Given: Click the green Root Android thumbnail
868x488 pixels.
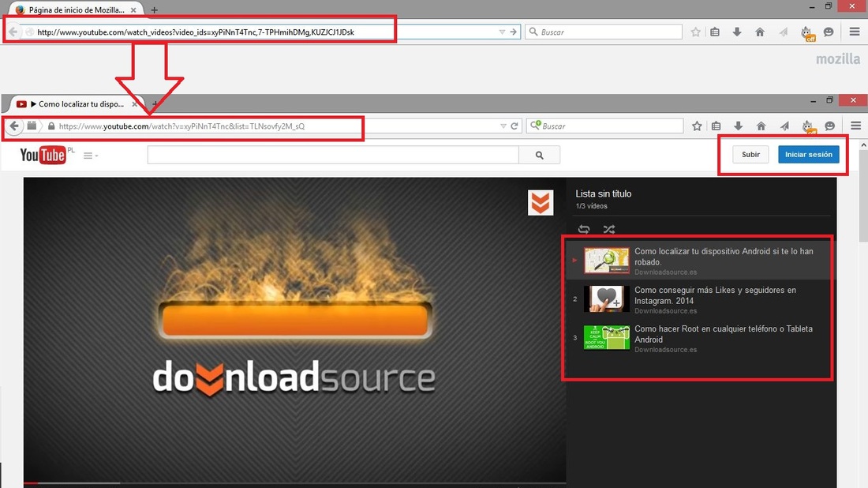Looking at the screenshot, I should coord(607,338).
